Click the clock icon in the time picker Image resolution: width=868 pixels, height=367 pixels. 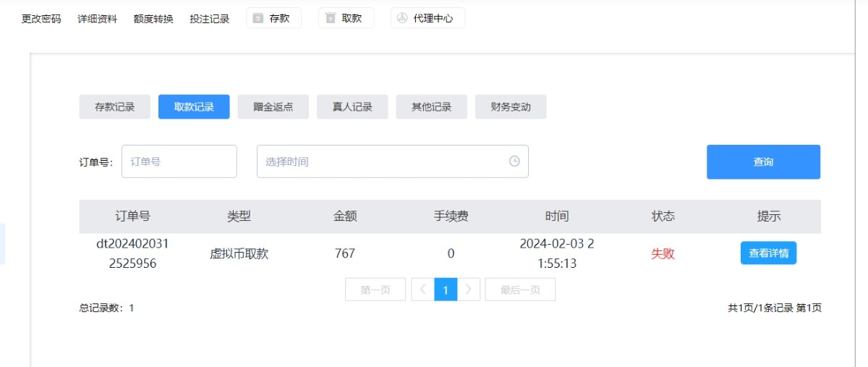pos(514,161)
